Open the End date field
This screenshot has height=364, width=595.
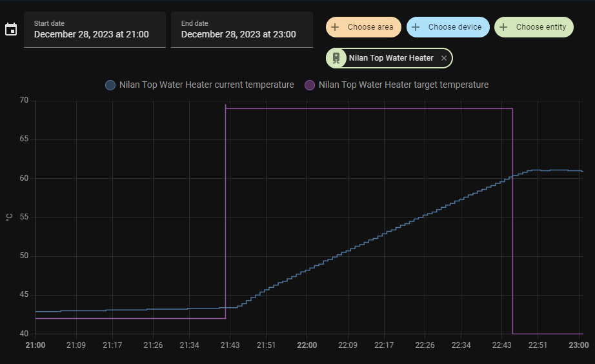click(x=241, y=30)
